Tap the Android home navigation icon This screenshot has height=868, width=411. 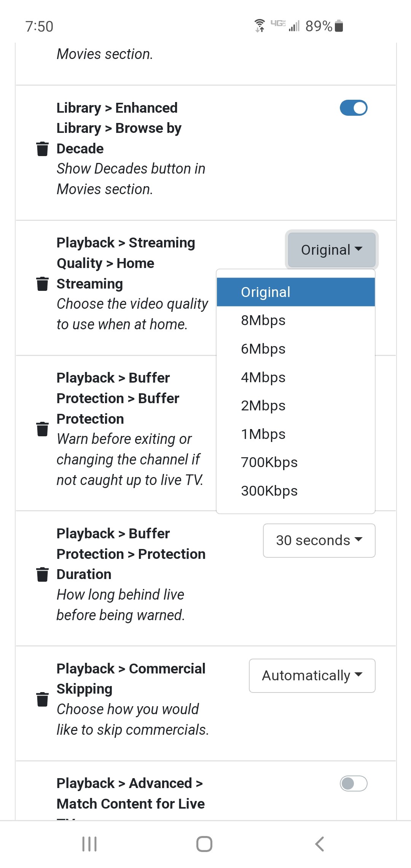[204, 844]
